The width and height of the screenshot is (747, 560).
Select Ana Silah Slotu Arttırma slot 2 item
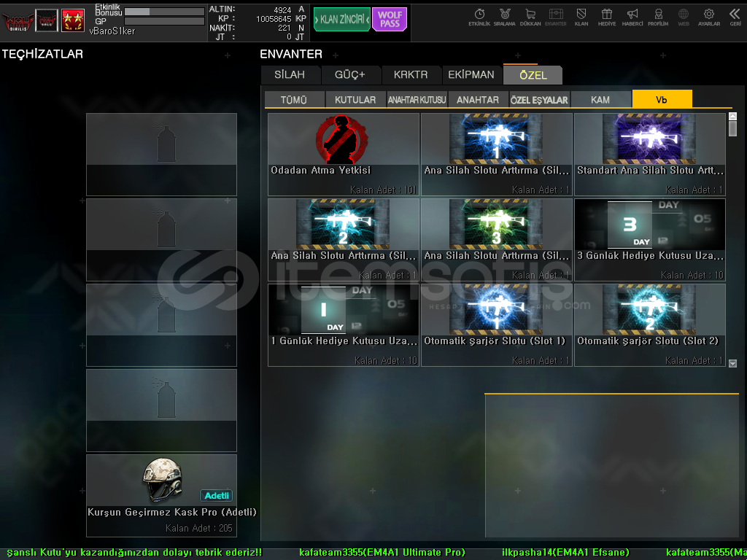tap(344, 239)
